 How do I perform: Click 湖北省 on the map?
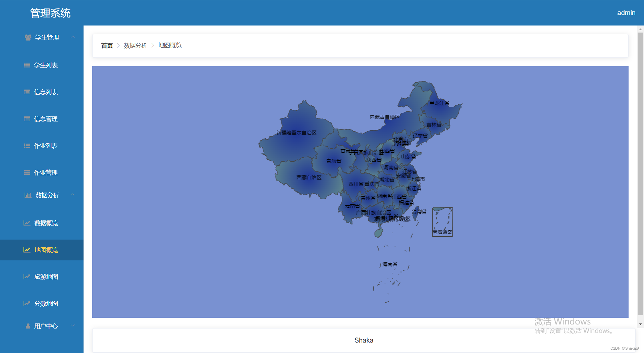387,180
